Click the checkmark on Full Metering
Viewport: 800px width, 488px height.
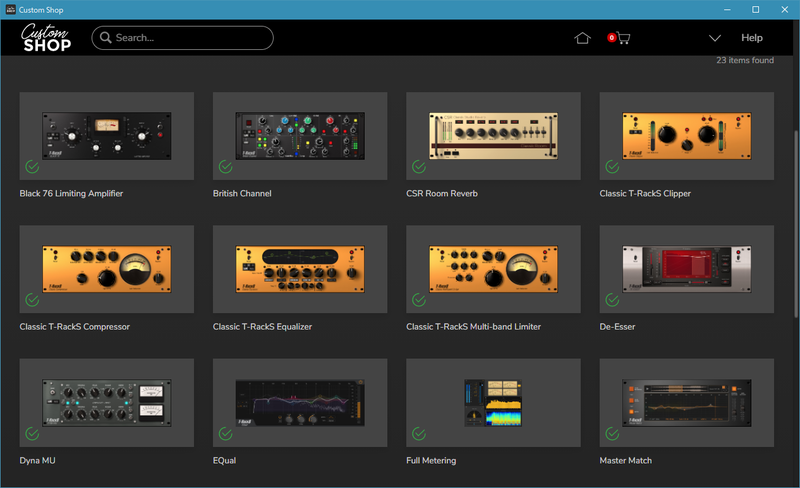tap(419, 434)
